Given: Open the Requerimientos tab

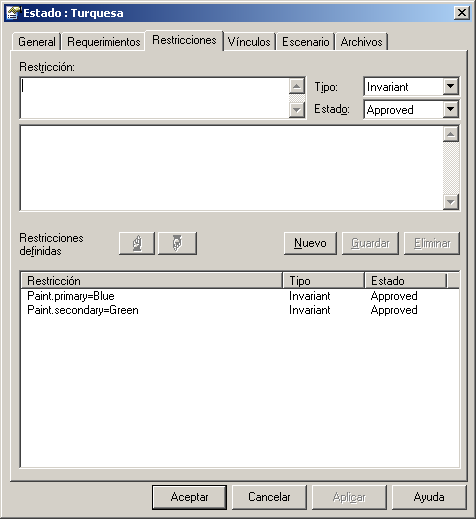Looking at the screenshot, I should tap(103, 42).
